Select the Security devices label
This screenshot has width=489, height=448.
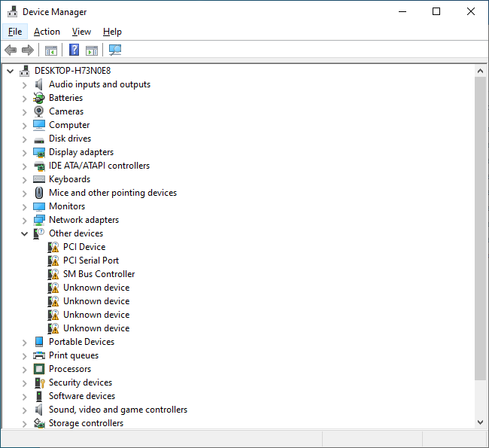(80, 382)
